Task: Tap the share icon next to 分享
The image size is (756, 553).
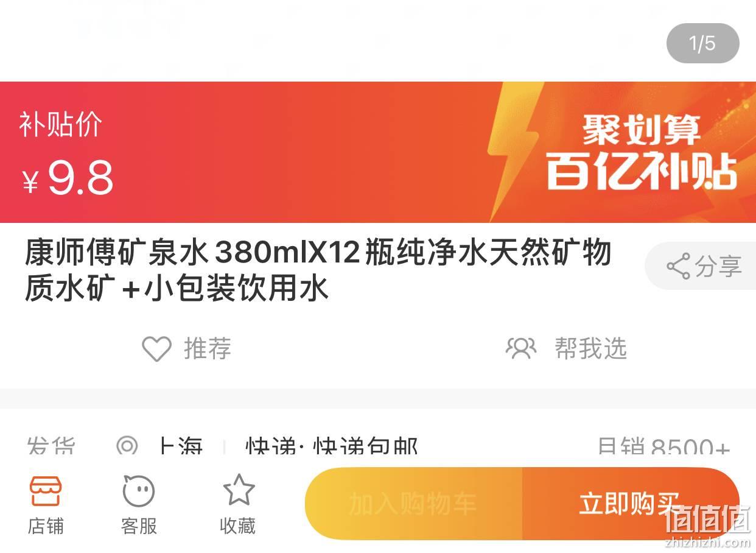Action: coord(678,266)
